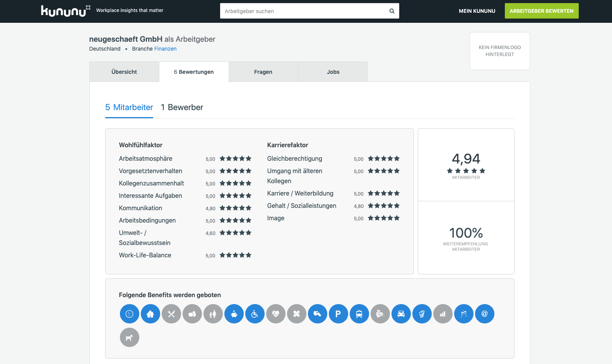The image size is (612, 364).
Task: Switch to the Jobs tab
Action: click(x=333, y=72)
